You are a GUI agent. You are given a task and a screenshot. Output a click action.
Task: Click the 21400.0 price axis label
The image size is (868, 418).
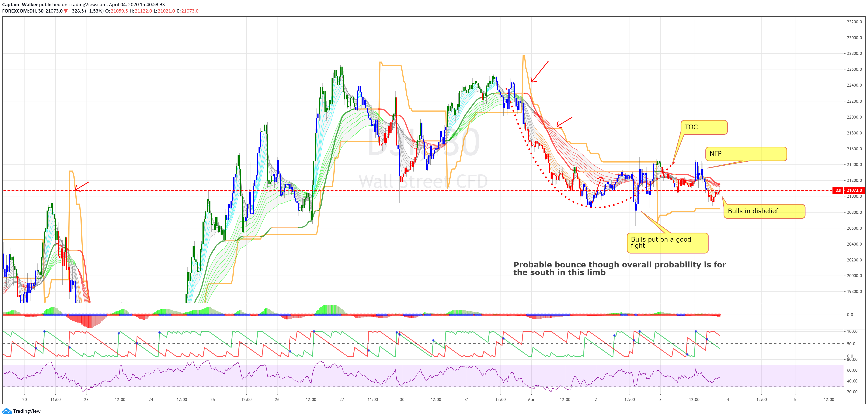pyautogui.click(x=854, y=165)
